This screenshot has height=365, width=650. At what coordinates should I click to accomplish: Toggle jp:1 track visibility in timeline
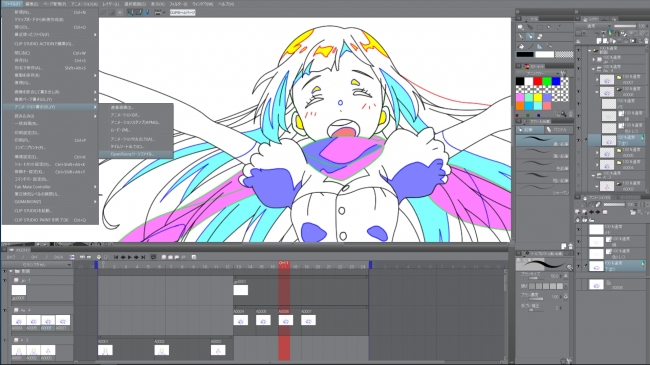tap(5, 281)
